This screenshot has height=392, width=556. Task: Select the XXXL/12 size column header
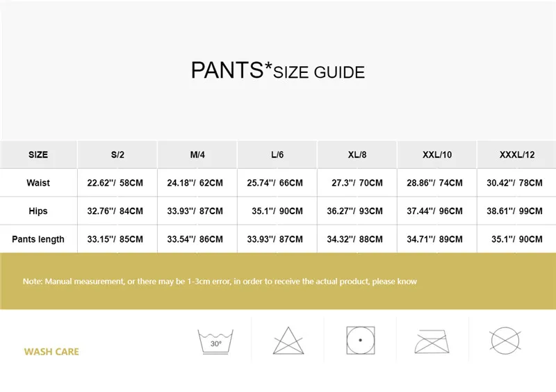tap(516, 155)
